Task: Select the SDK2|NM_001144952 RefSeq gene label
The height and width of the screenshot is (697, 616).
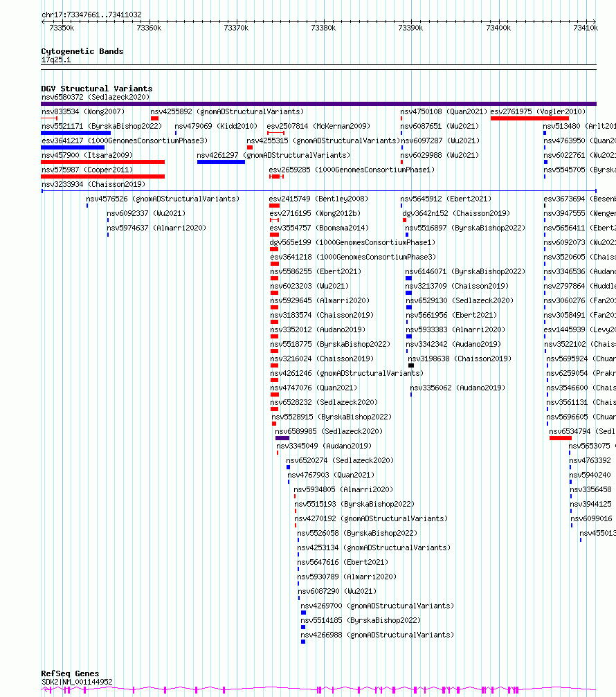Action: click(x=77, y=682)
